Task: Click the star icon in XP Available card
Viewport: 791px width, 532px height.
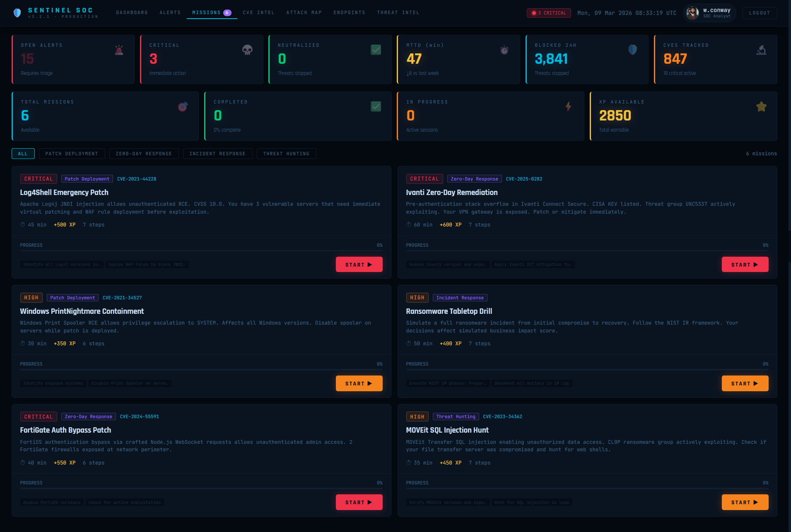Action: 761,106
